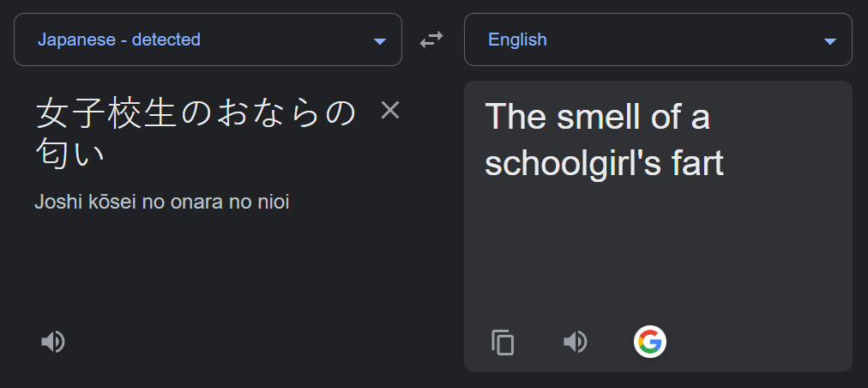Copy the English translation
The height and width of the screenshot is (388, 868).
[503, 342]
